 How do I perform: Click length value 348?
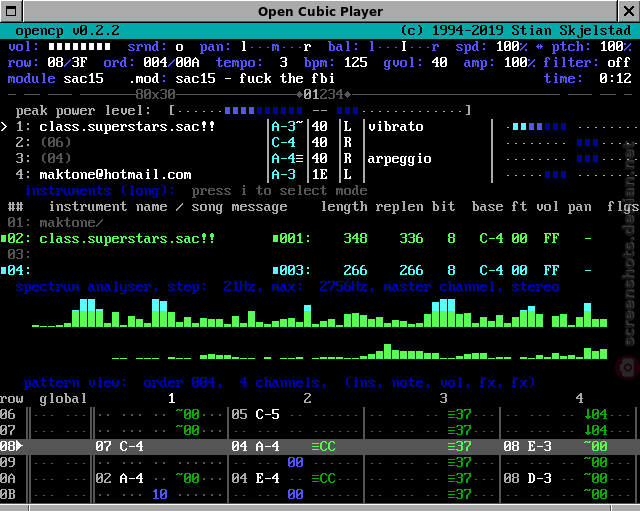356,238
